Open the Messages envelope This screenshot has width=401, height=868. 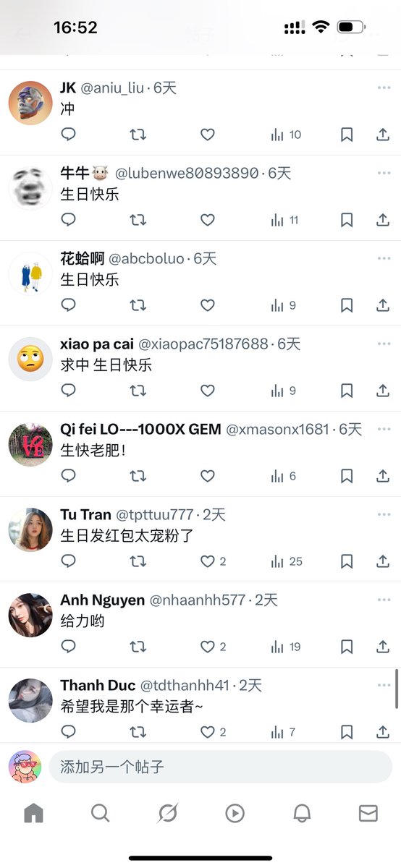368,813
